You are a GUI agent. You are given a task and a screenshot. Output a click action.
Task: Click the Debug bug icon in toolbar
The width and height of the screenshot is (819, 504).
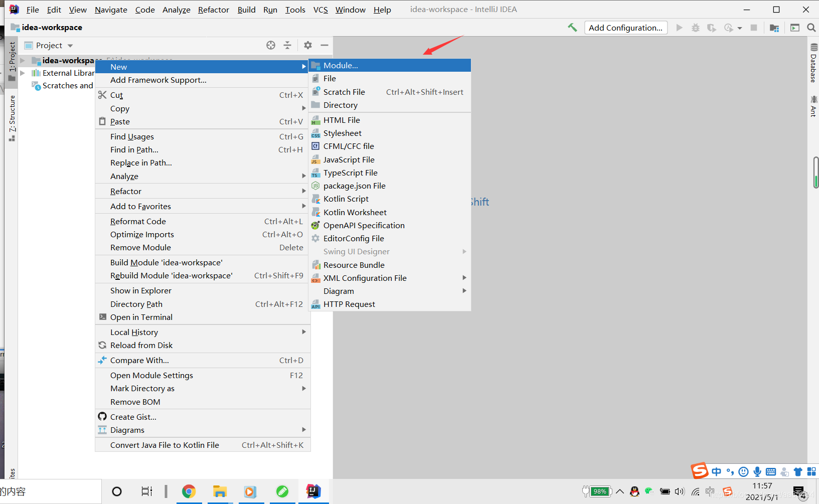696,28
